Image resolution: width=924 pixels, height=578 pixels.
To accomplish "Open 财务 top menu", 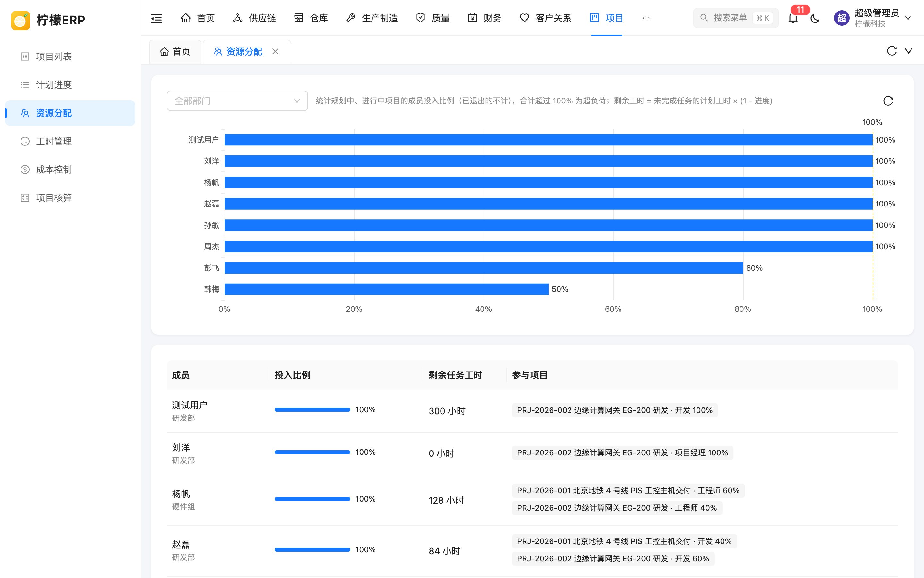I will click(x=484, y=18).
